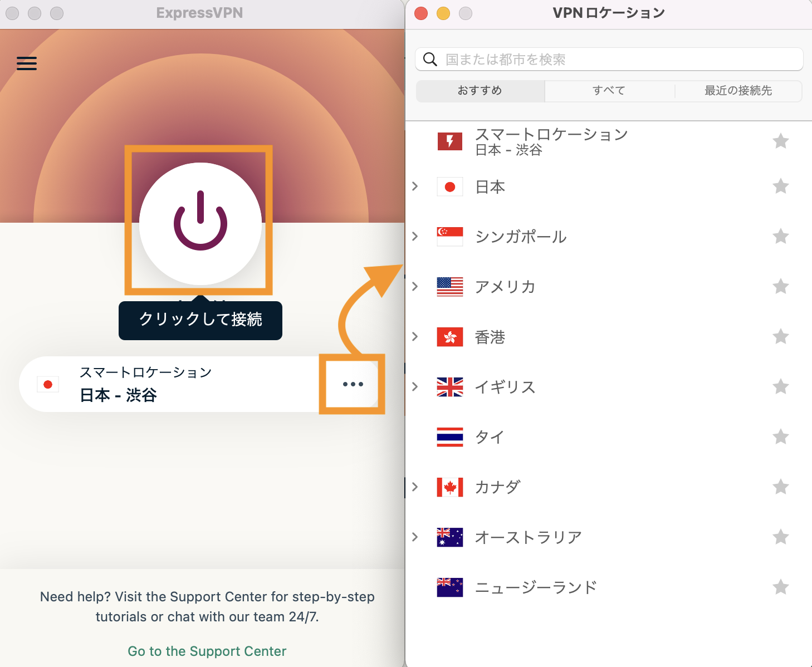This screenshot has width=812, height=667.
Task: Close the VPNロケーション window
Action: tap(421, 13)
